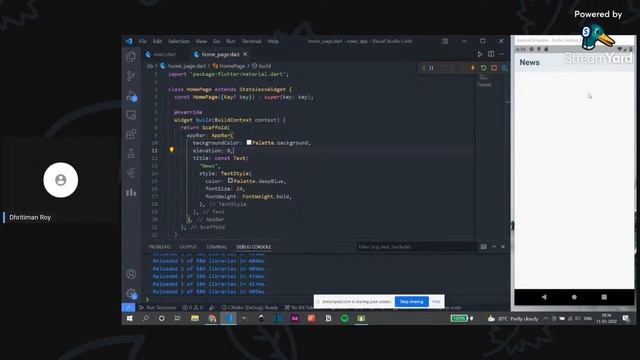Open the Remote Explorer view
This screenshot has width=640, height=360.
click(131, 116)
